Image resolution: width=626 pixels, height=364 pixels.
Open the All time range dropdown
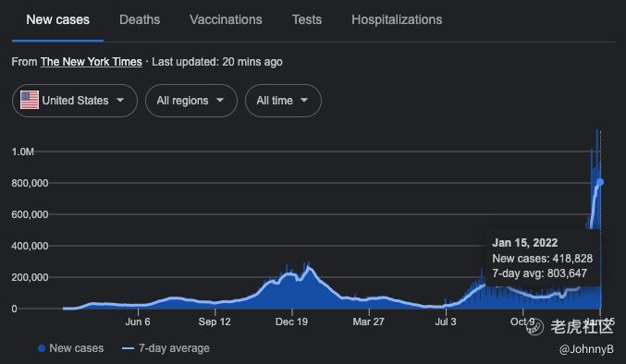point(283,101)
